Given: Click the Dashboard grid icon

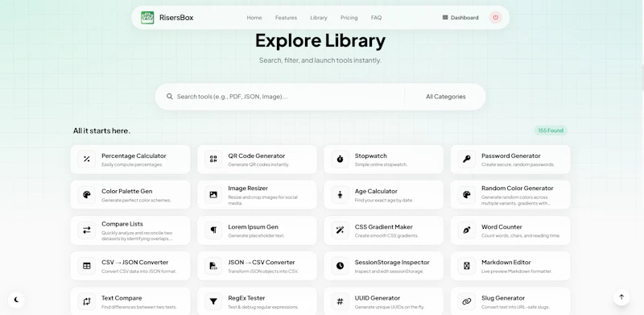Looking at the screenshot, I should pyautogui.click(x=445, y=18).
